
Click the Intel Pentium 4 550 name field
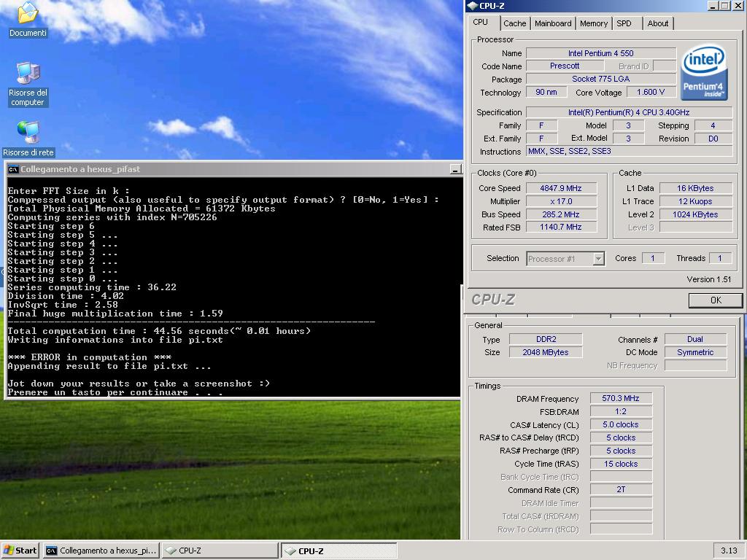601,53
